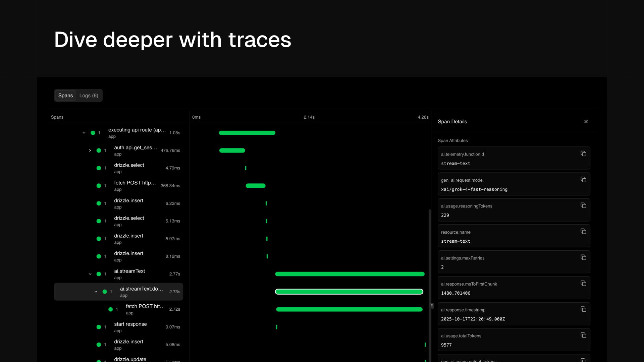Copy the ai.usage.totalTokens value
Viewport: 644px width, 362px height.
point(583,335)
